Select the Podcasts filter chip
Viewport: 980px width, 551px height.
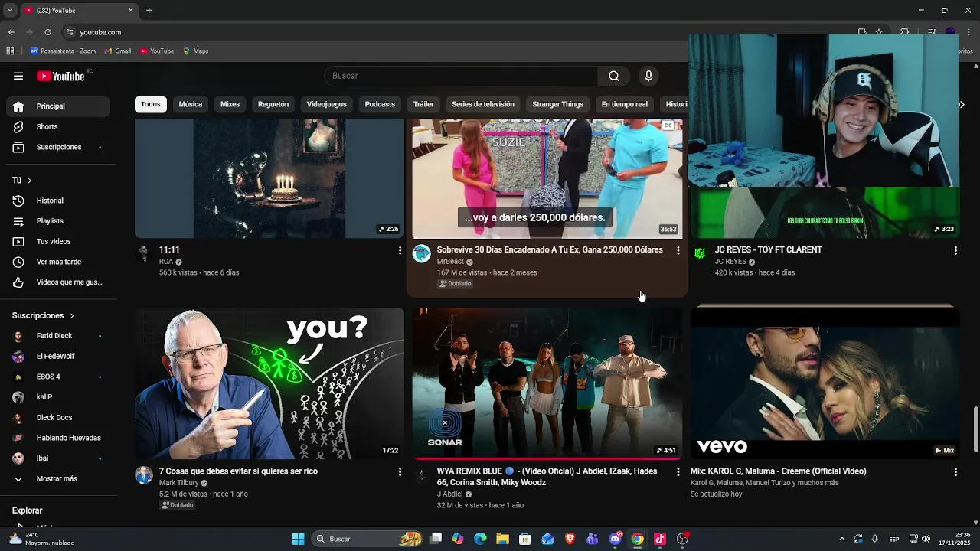pos(380,104)
